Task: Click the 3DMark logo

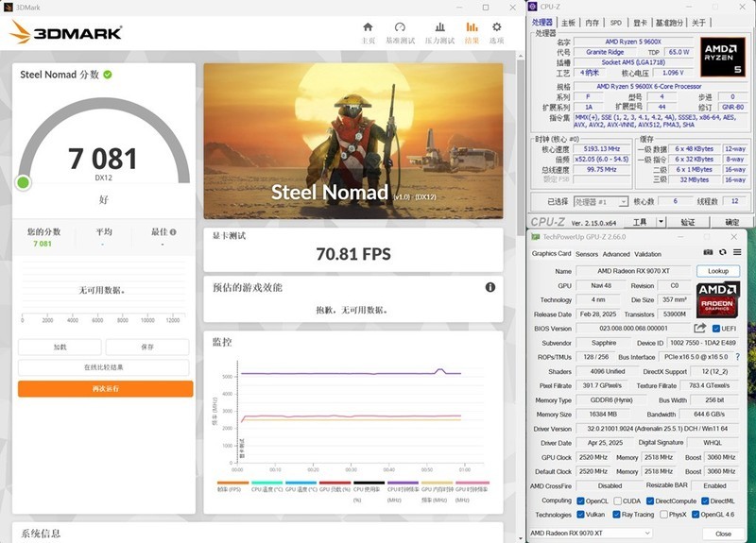Action: click(65, 32)
